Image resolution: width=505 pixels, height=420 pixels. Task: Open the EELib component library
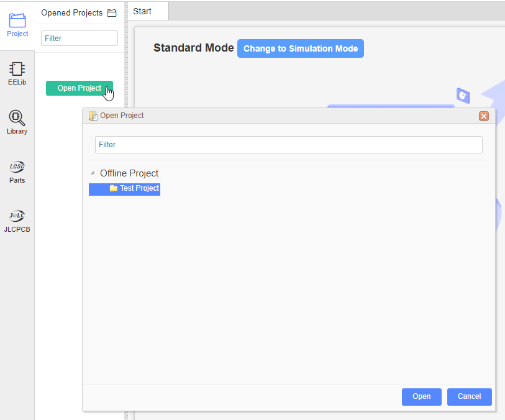coord(17,74)
